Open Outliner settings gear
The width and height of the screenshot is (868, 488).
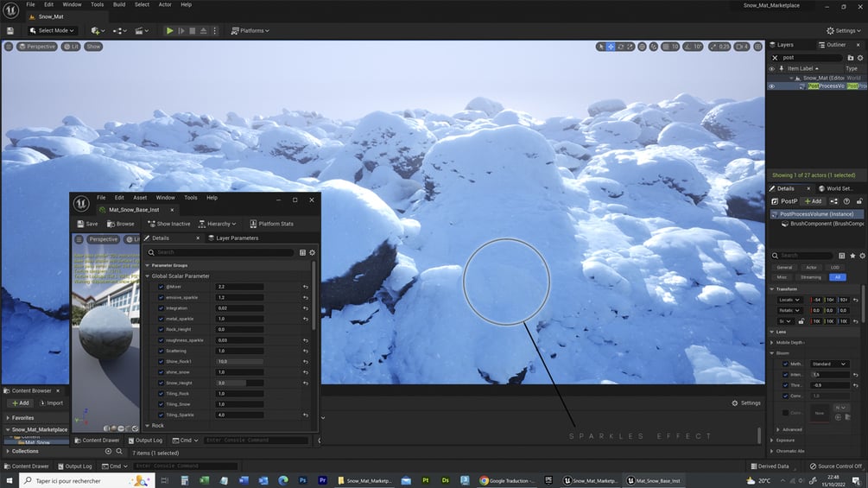click(860, 58)
